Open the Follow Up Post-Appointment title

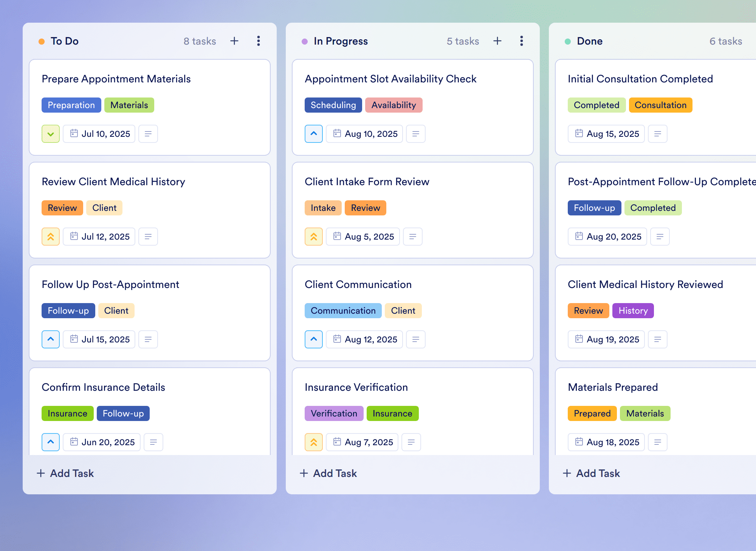[110, 284]
